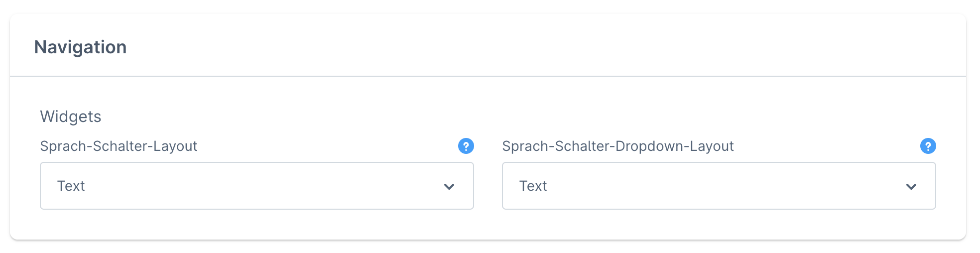Click the "Text" value in Sprach-Schalter-Dropdown-Layout
Viewport: 980px width, 253px height.
[x=533, y=186]
